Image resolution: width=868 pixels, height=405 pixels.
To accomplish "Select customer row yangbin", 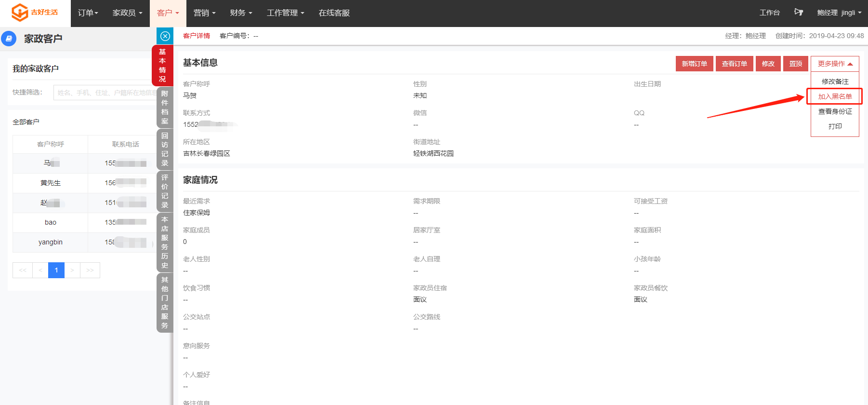I will point(84,242).
